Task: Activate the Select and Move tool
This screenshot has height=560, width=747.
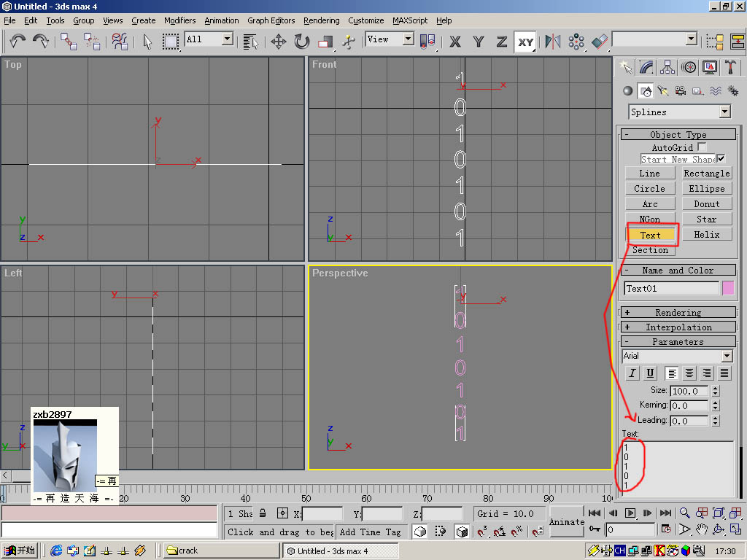Action: point(278,42)
